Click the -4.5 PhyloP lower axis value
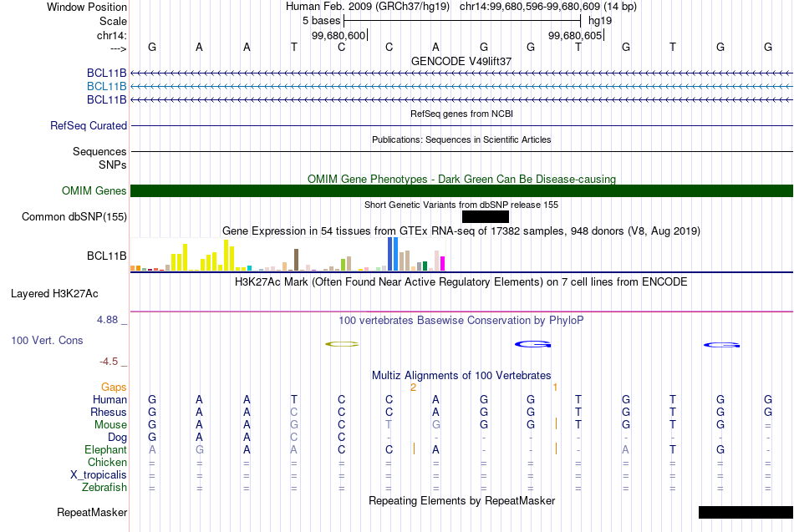This screenshot has width=794, height=532. (109, 362)
